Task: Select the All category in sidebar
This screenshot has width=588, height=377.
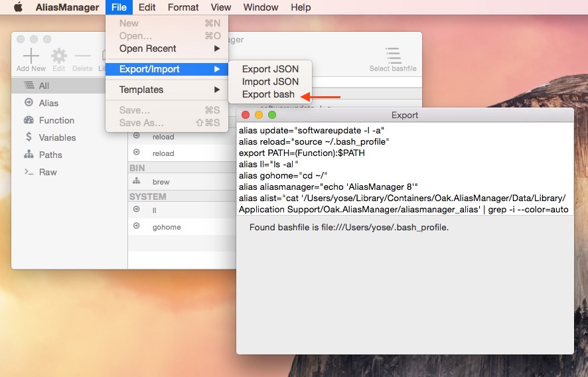Action: tap(58, 86)
